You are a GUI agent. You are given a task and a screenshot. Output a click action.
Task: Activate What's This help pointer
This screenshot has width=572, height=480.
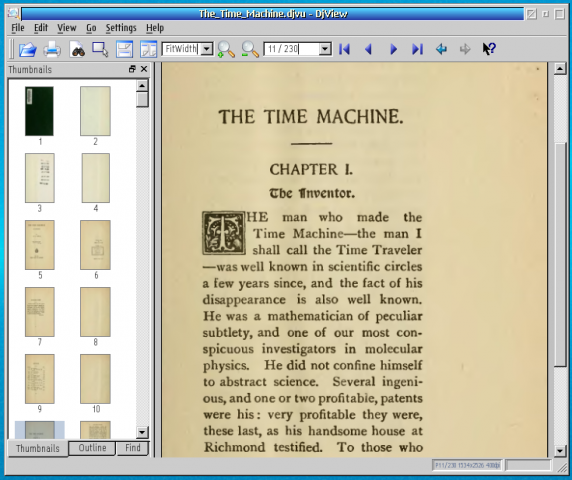489,49
